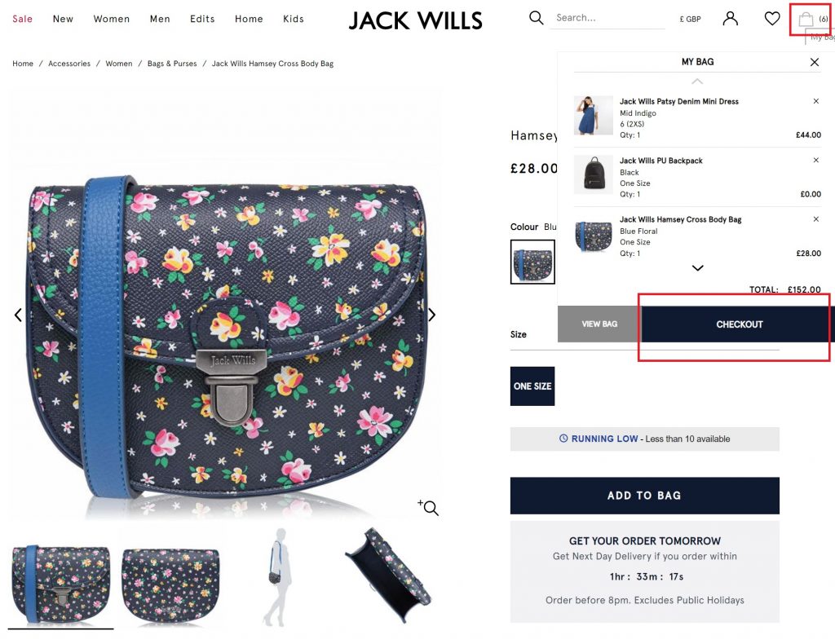The height and width of the screenshot is (644, 835).
Task: Click the CHECKOUT button
Action: (738, 324)
